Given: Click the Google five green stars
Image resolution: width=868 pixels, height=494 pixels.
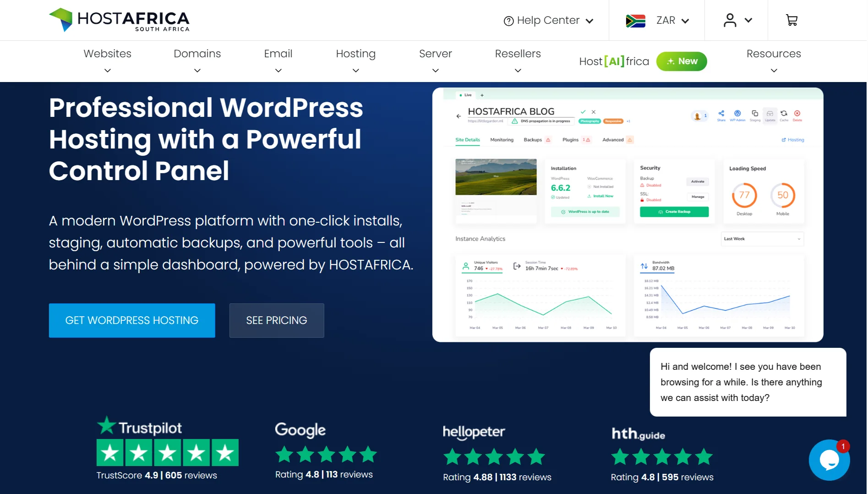Looking at the screenshot, I should click(x=326, y=455).
